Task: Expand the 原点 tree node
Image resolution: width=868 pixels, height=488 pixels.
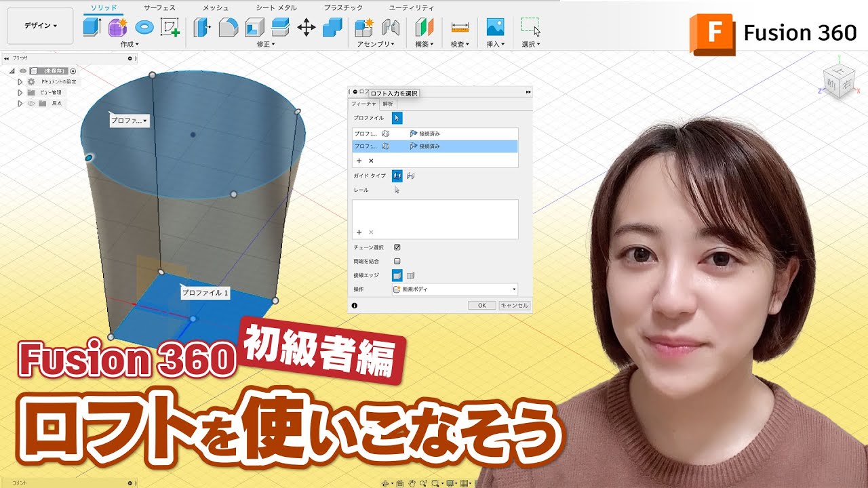Action: pos(20,103)
